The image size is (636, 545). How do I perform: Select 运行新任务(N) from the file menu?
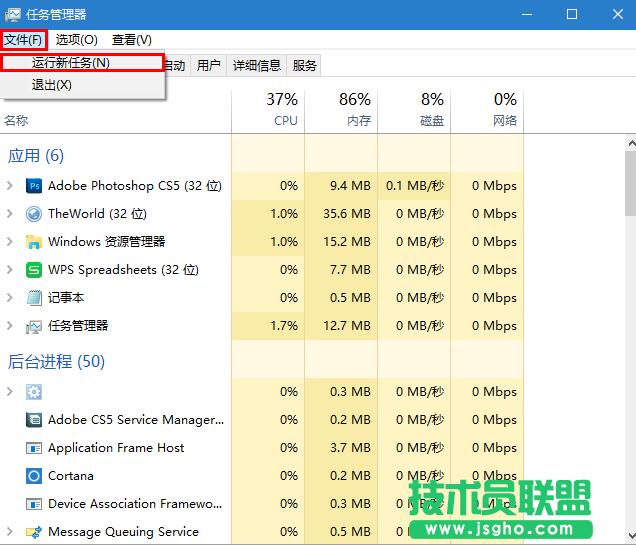click(x=70, y=62)
